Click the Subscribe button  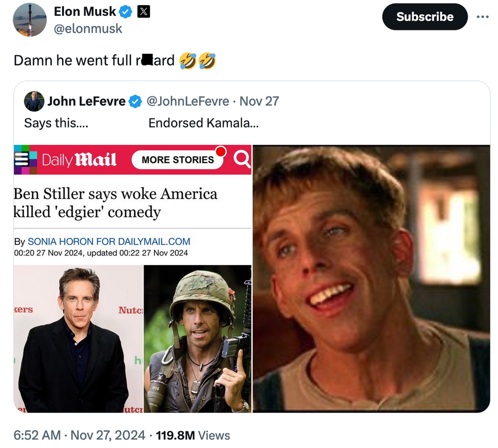424,17
